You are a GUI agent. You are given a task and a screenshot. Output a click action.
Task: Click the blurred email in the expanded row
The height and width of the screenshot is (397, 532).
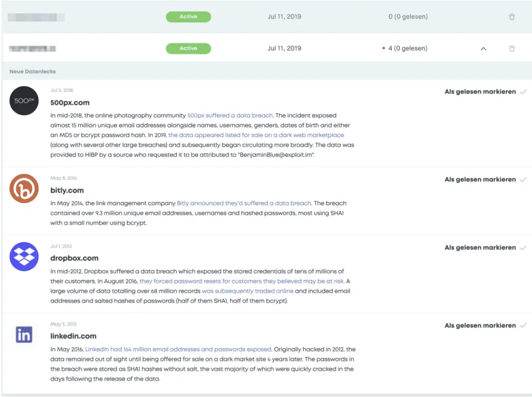pyautogui.click(x=32, y=49)
